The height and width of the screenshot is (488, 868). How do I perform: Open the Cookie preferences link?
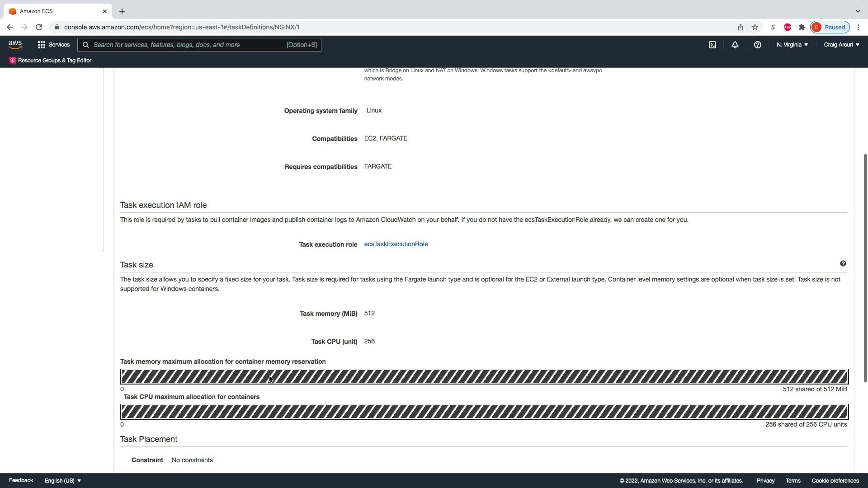[835, 480]
